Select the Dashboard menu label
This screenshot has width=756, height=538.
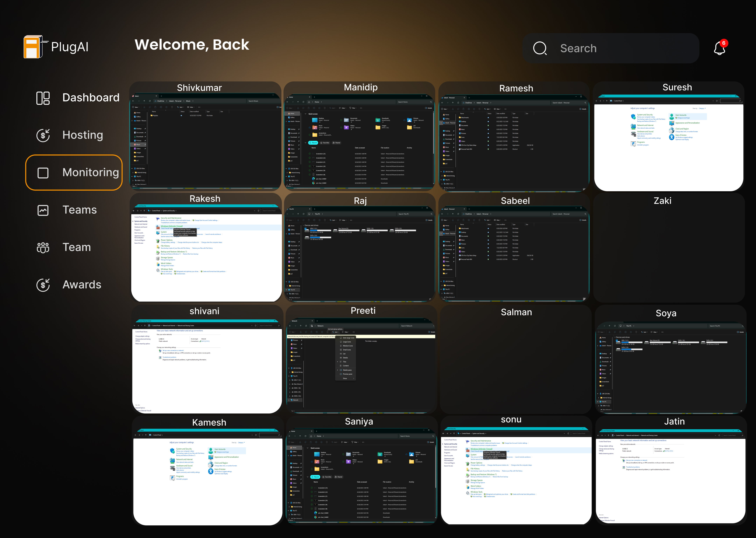click(91, 98)
